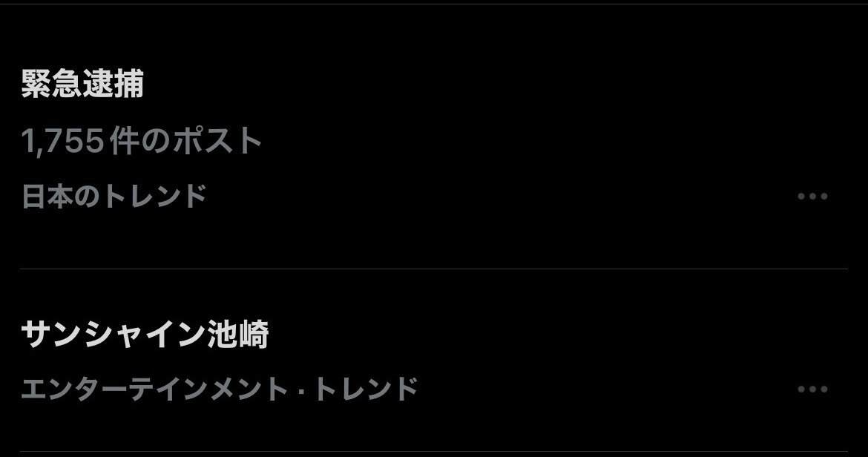Click the トレンド word after the dot separator

[x=365, y=389]
